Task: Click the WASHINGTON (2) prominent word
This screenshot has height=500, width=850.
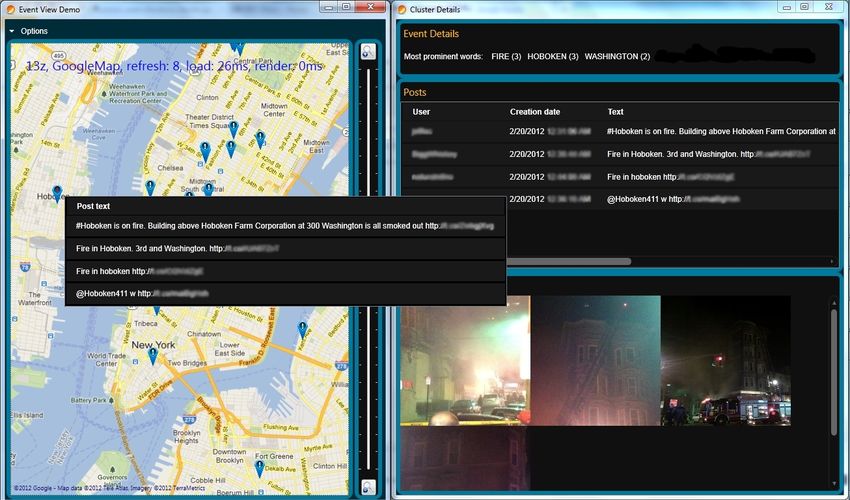Action: pyautogui.click(x=617, y=56)
